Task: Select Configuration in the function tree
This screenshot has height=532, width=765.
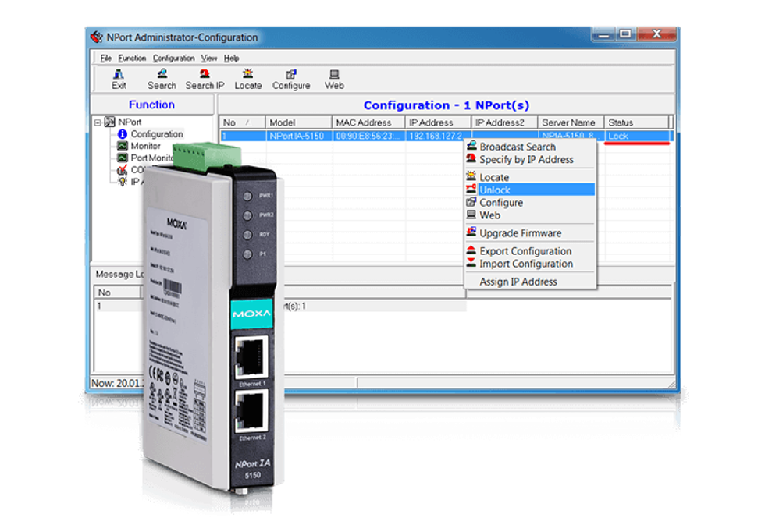Action: point(157,133)
